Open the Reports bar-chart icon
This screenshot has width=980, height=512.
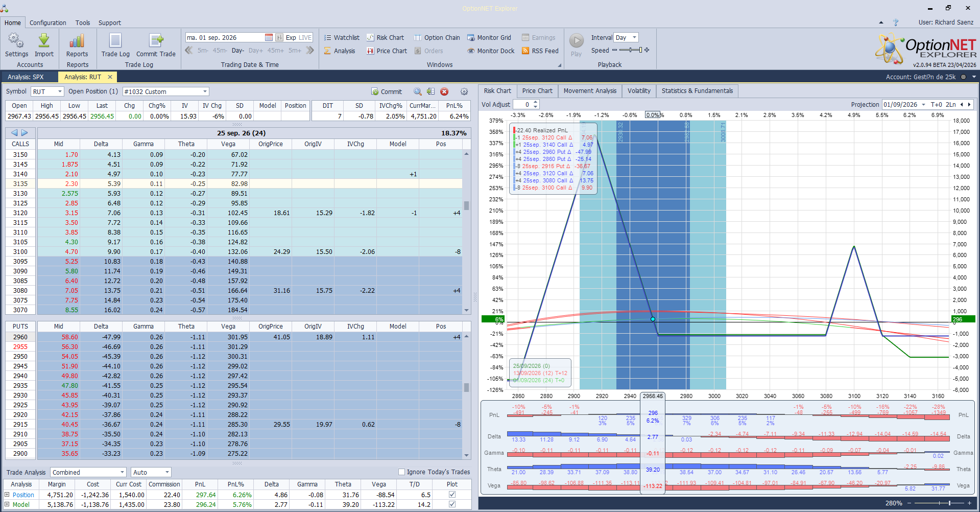[x=77, y=45]
